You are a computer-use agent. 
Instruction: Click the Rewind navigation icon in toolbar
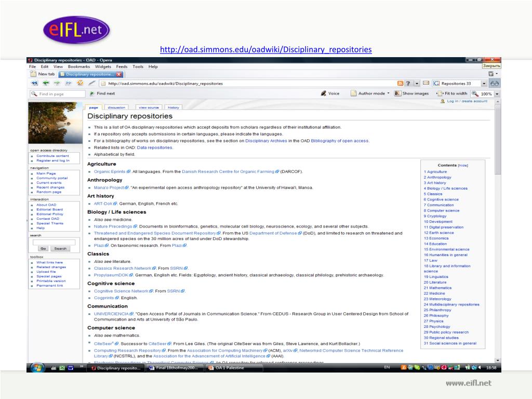34,83
